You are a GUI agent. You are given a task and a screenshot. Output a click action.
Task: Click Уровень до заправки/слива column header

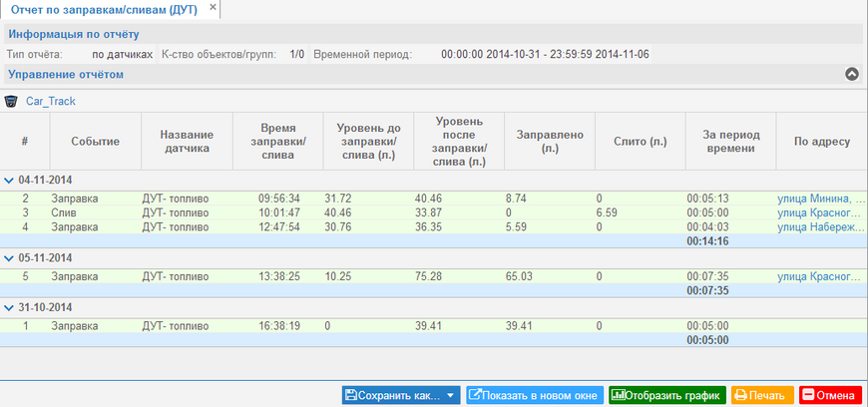pos(368,142)
